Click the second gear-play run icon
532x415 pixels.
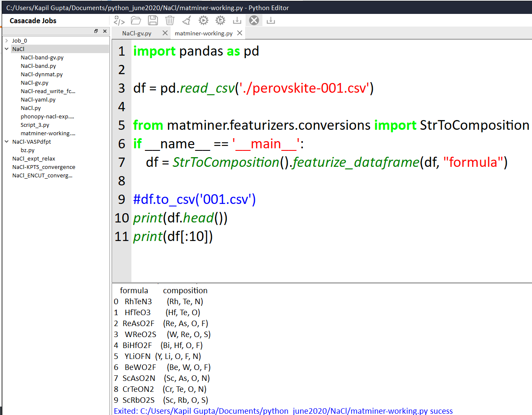click(x=220, y=20)
